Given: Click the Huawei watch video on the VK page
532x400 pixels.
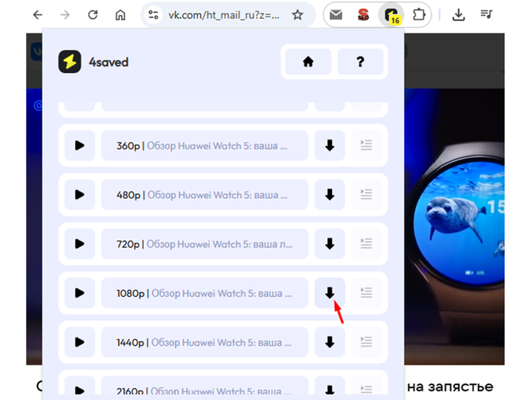Looking at the screenshot, I should (454, 227).
